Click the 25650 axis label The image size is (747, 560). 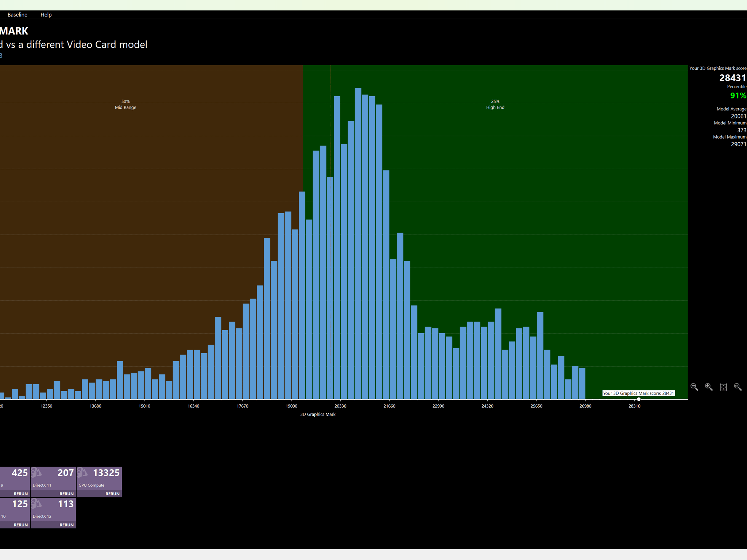coord(536,406)
